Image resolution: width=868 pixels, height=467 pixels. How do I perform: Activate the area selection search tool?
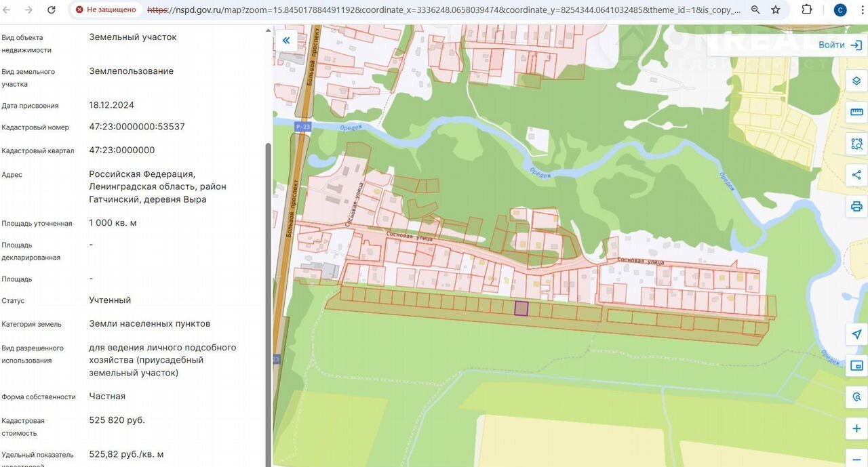click(856, 144)
